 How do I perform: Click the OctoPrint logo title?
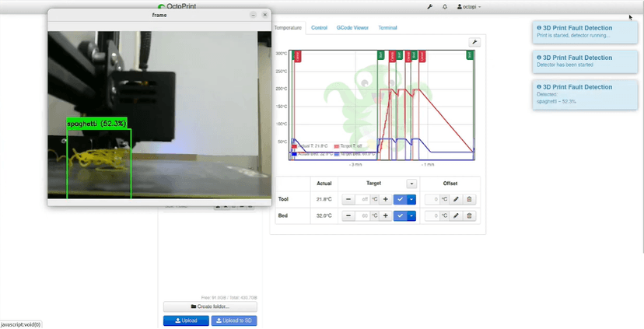pyautogui.click(x=177, y=6)
